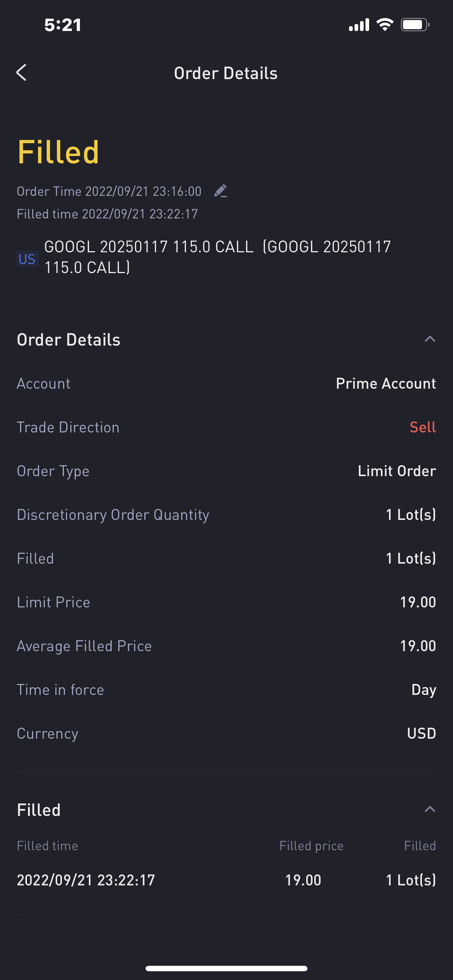Tap the Average Filled Price value
Screen dimensions: 453x980
418,646
